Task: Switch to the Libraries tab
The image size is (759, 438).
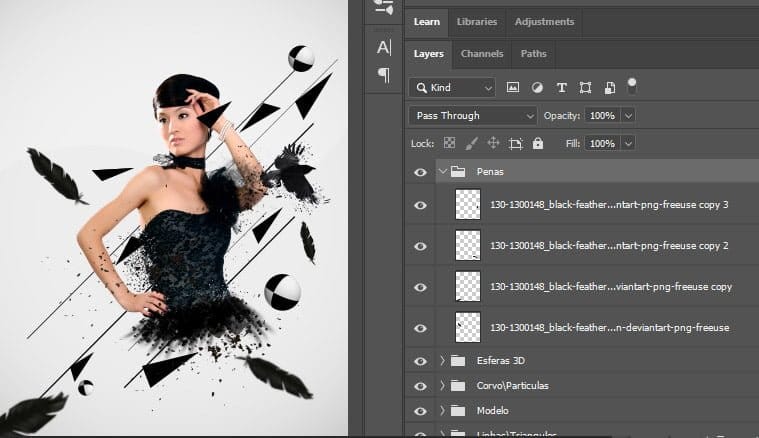Action: click(x=477, y=22)
